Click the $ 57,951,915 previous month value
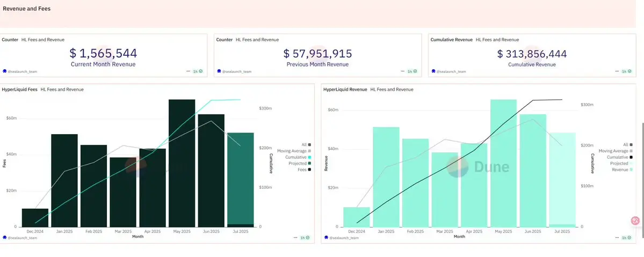 [317, 53]
